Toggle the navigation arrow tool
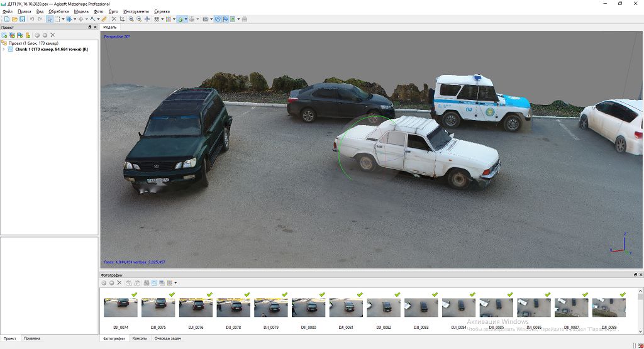Viewport: 644px width, 349px height. [49, 19]
